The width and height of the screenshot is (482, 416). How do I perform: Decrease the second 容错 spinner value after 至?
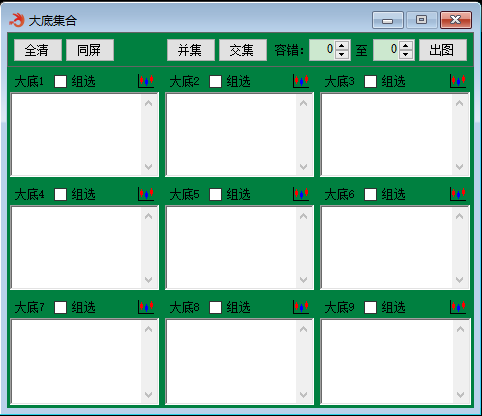[x=406, y=54]
